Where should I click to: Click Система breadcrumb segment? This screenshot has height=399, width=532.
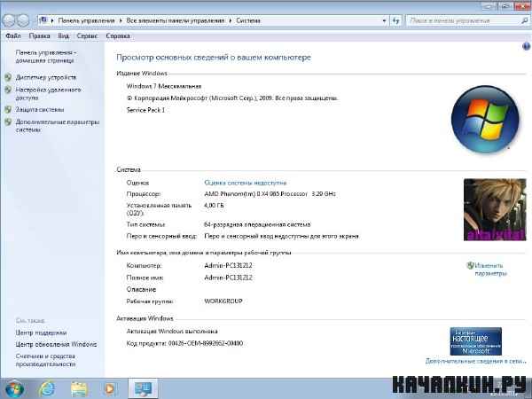[x=248, y=20]
